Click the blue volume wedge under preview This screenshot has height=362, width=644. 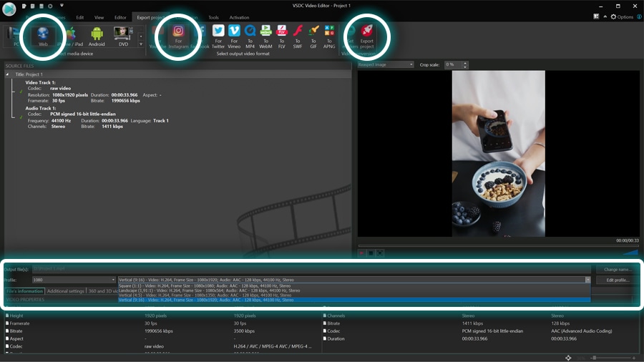point(630,253)
